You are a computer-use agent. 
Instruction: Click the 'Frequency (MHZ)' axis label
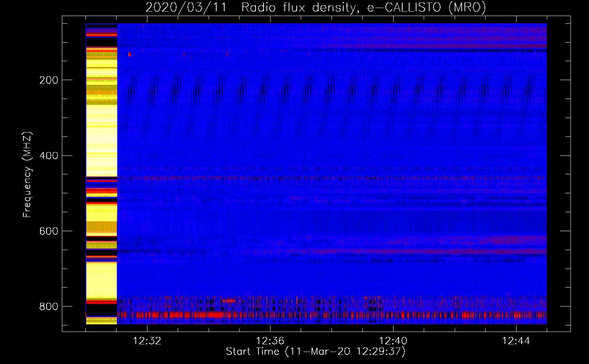pyautogui.click(x=27, y=175)
